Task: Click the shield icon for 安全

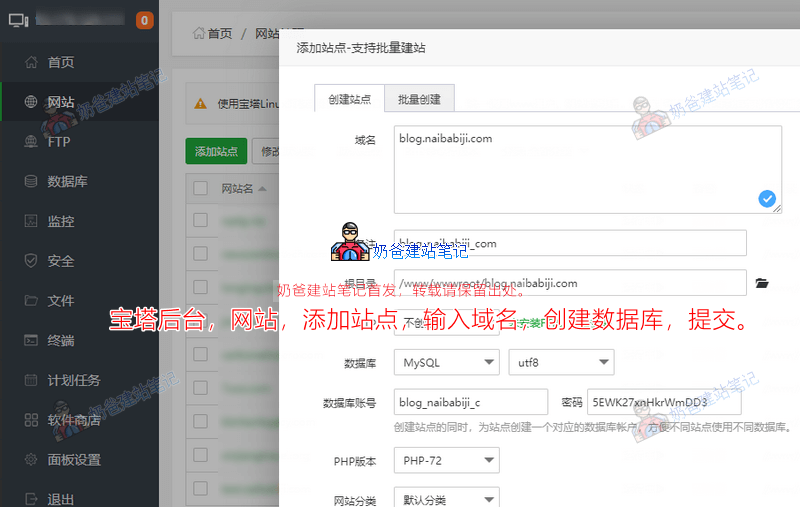Action: 31,261
